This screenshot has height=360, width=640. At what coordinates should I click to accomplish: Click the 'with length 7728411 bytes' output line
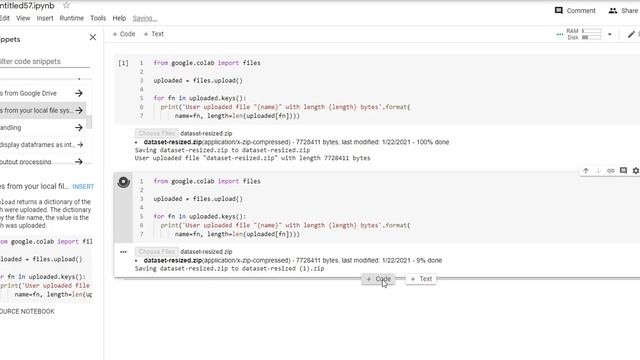tap(253, 158)
